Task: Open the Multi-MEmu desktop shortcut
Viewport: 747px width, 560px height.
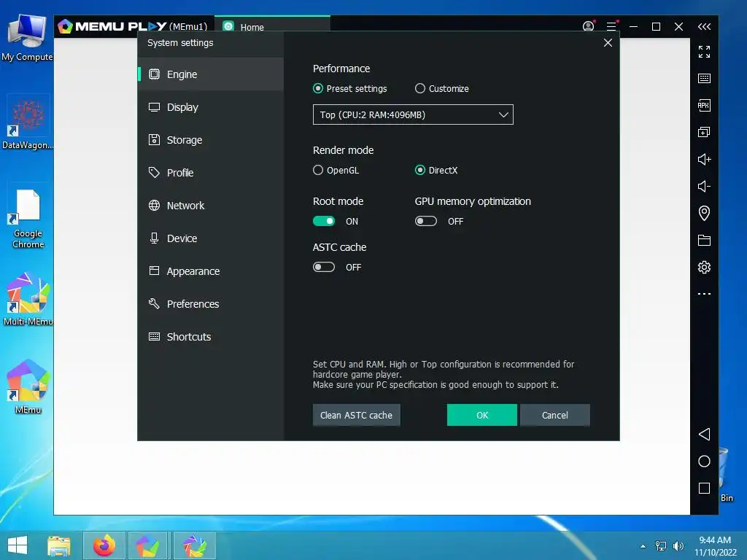Action: click(28, 299)
